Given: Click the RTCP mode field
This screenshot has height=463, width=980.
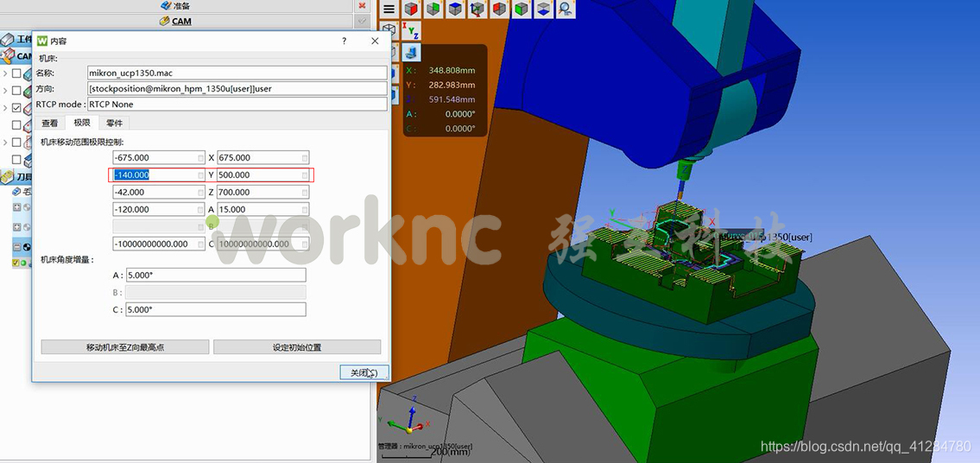Looking at the screenshot, I should click(x=237, y=104).
